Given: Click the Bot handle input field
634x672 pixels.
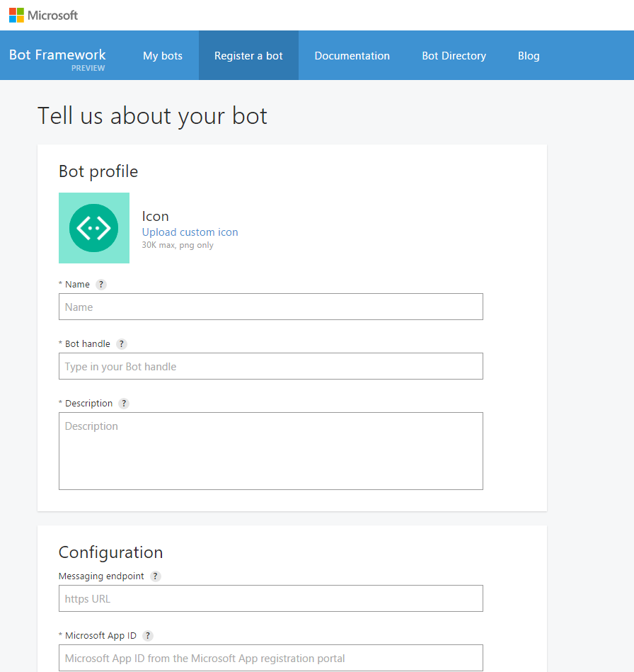Looking at the screenshot, I should (271, 366).
